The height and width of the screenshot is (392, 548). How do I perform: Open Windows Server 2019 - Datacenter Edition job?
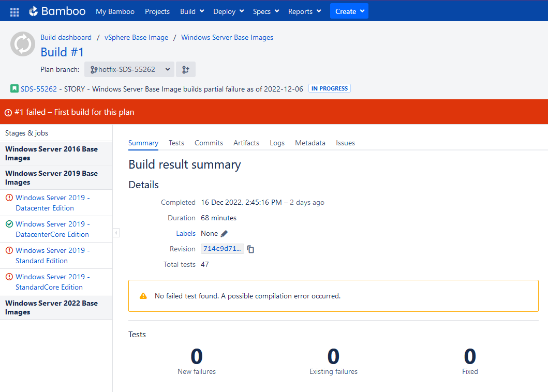coord(53,203)
